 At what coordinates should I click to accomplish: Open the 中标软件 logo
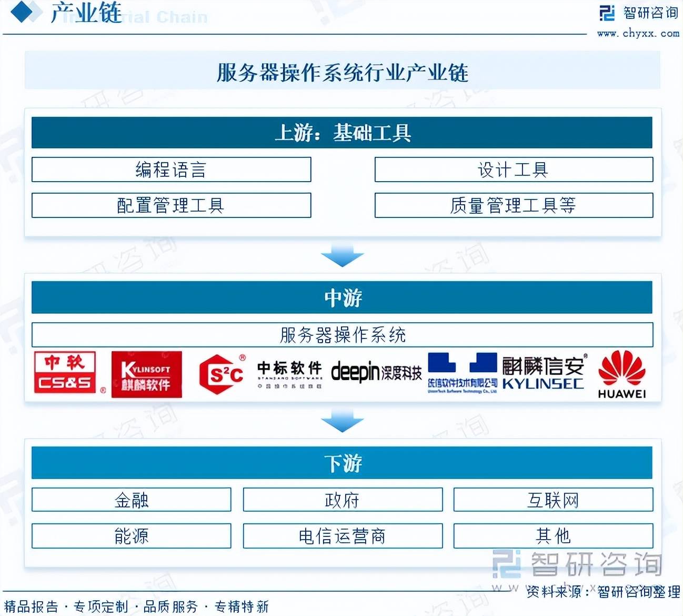click(289, 374)
